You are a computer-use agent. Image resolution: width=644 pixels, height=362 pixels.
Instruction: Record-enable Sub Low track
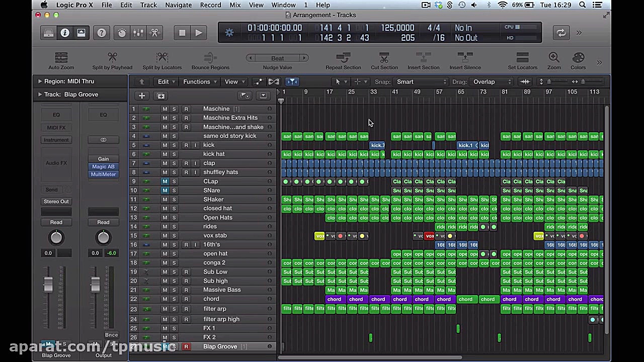point(186,272)
